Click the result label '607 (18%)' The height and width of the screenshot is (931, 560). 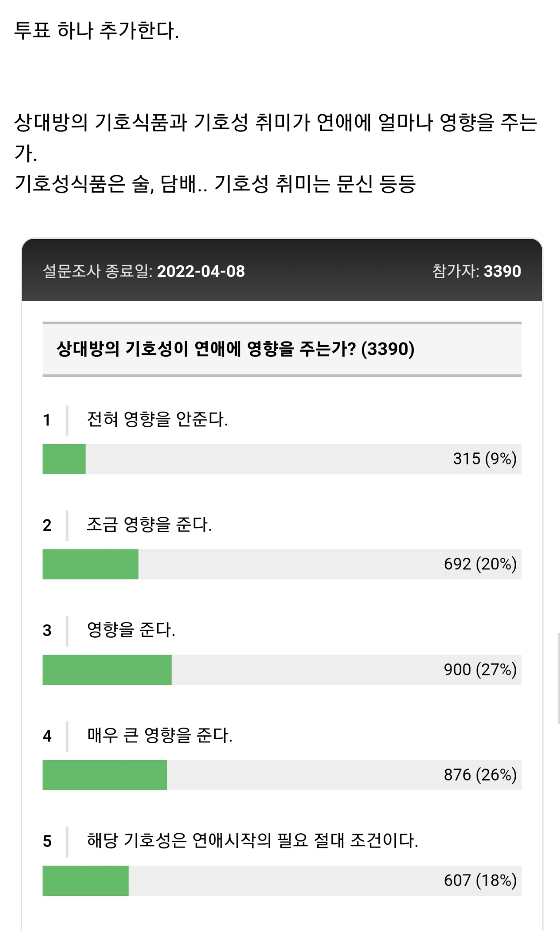click(480, 881)
